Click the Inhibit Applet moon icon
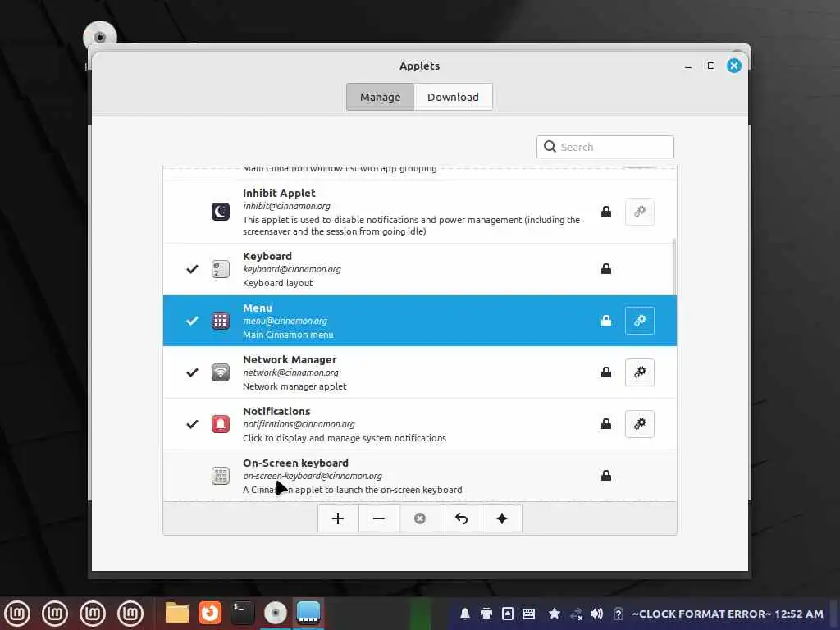The image size is (840, 630). pos(220,212)
